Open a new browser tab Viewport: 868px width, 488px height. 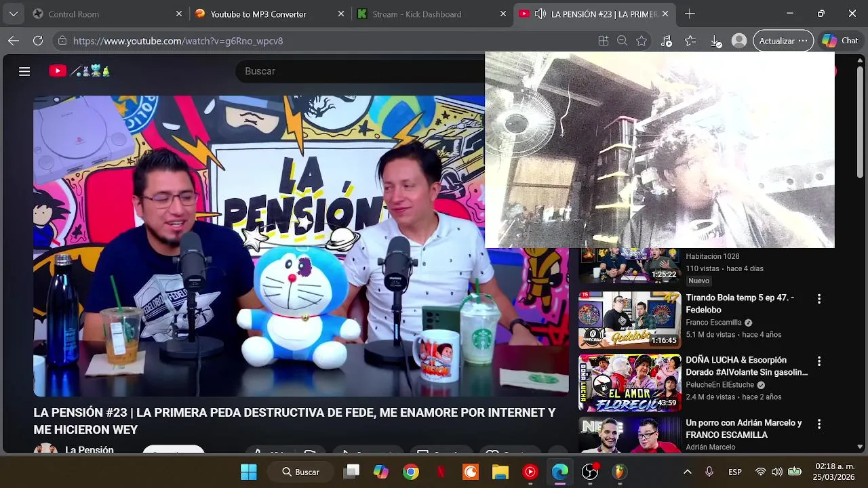tap(690, 14)
